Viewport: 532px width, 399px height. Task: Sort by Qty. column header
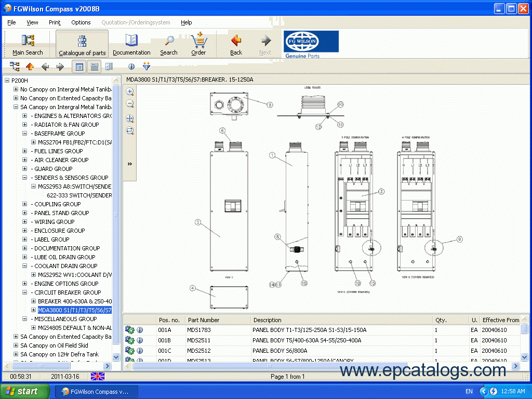click(x=451, y=320)
